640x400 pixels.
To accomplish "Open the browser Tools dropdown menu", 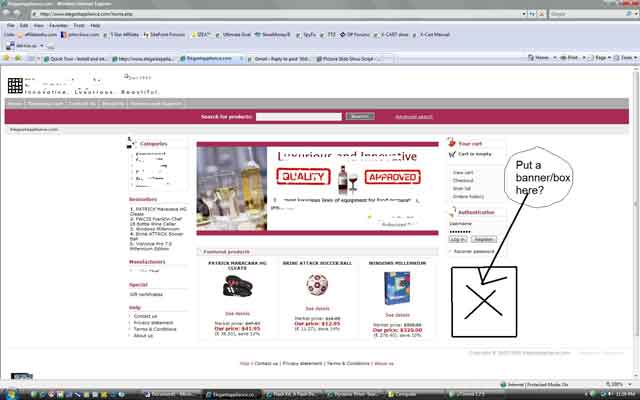I will coord(628,58).
